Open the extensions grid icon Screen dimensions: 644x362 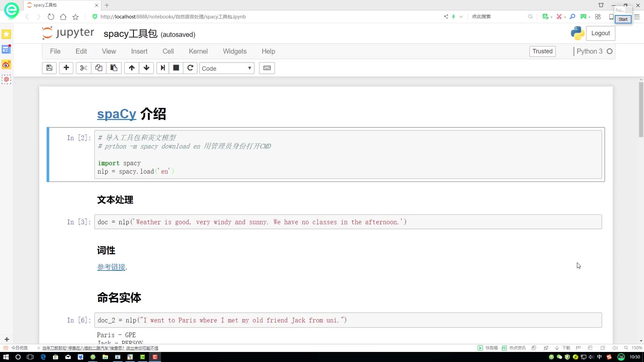pos(598,16)
